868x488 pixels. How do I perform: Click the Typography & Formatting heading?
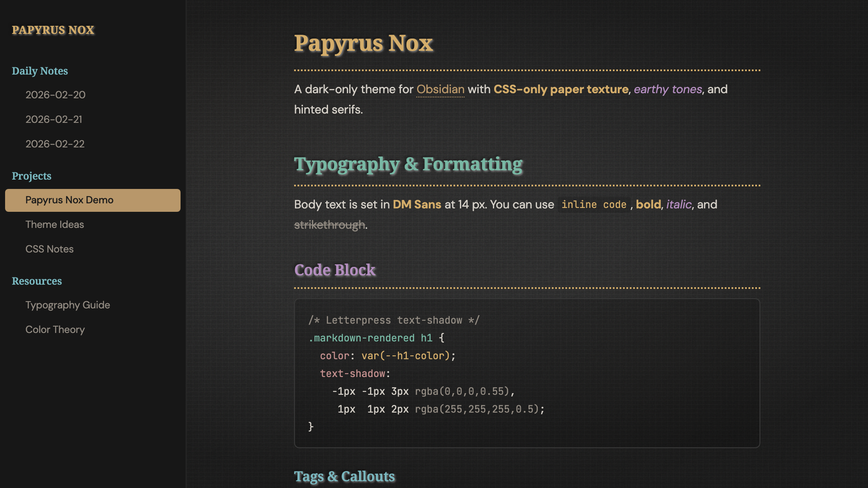409,164
